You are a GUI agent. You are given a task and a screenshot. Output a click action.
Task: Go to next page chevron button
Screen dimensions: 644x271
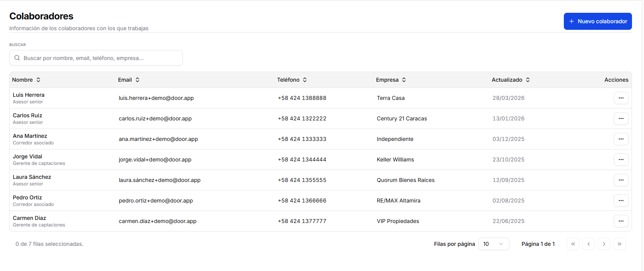[604, 244]
